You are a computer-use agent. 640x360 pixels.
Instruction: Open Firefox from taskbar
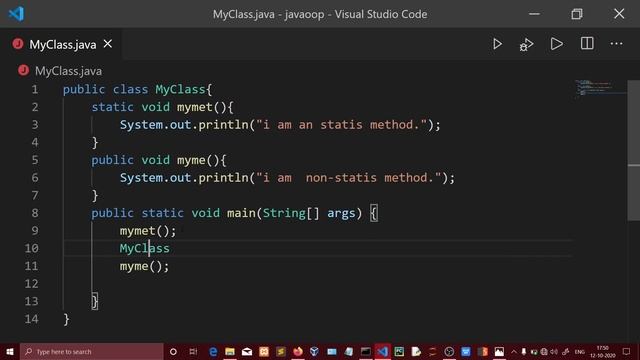click(x=298, y=351)
